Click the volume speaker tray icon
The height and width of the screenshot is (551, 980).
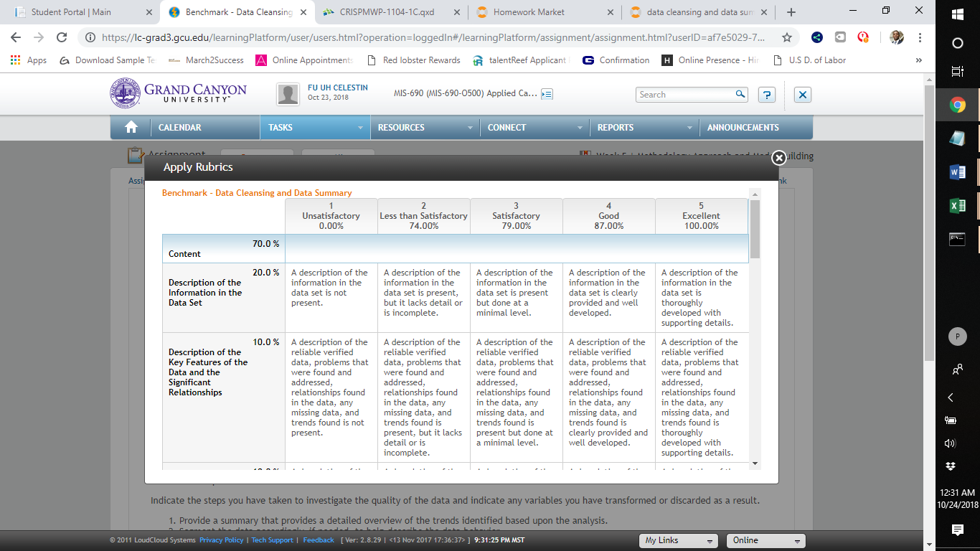coord(951,443)
